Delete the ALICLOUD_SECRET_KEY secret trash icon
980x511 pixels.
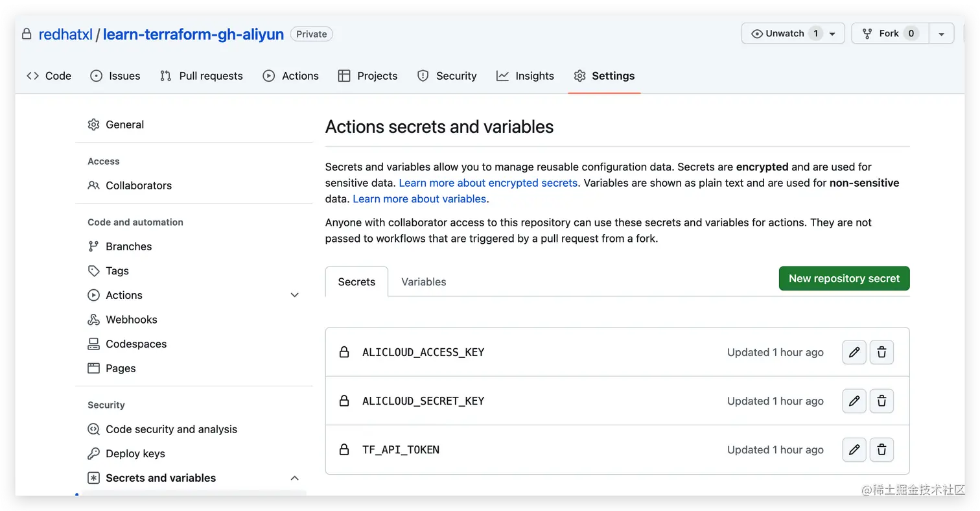click(881, 401)
